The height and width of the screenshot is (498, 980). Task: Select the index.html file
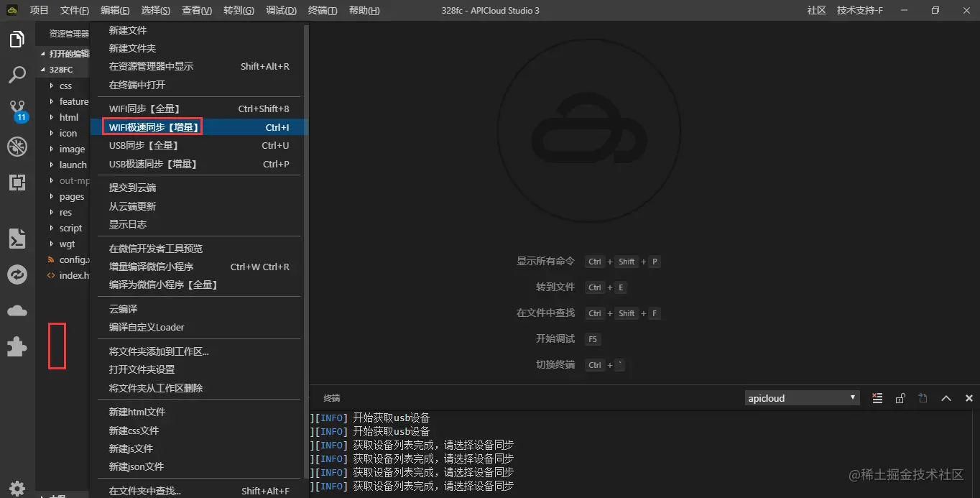pyautogui.click(x=74, y=275)
